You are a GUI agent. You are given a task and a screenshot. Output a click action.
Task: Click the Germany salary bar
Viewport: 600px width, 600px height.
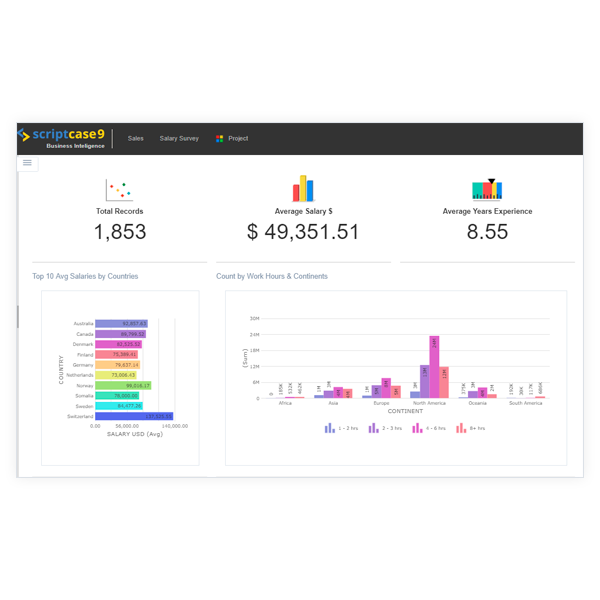pyautogui.click(x=117, y=365)
